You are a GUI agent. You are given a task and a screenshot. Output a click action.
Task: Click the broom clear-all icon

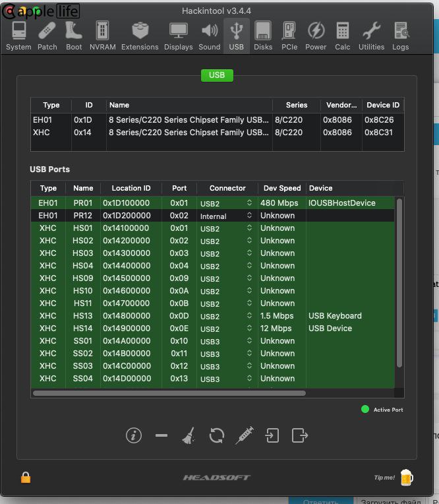point(189,435)
